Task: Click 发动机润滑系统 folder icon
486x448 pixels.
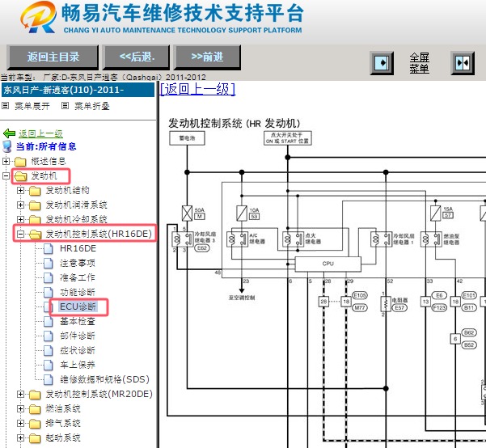Action: pos(35,205)
